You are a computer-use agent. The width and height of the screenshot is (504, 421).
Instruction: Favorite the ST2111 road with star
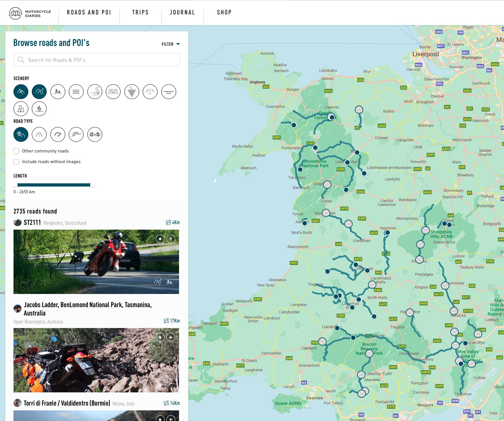click(x=160, y=239)
